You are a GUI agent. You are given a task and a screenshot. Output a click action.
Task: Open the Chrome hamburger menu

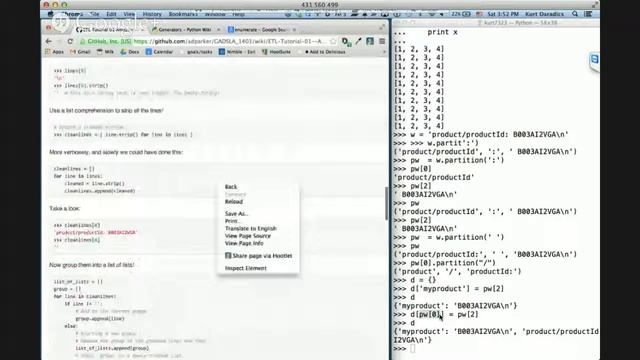coord(382,41)
